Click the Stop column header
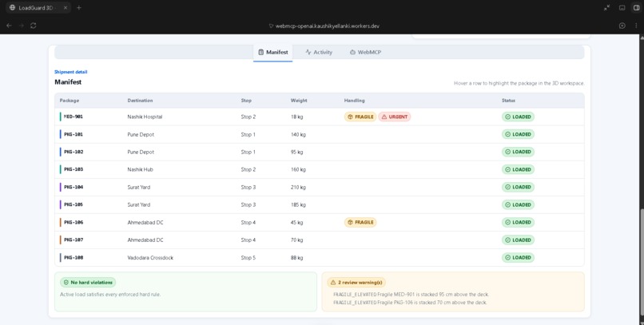 (x=246, y=101)
